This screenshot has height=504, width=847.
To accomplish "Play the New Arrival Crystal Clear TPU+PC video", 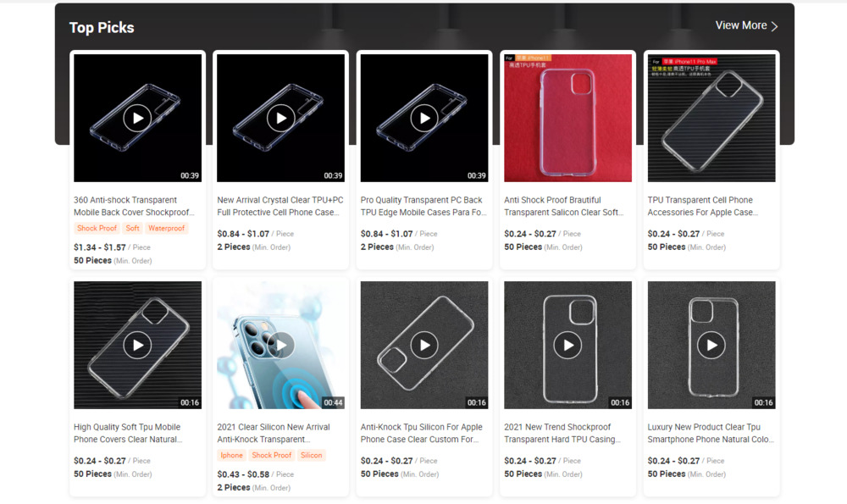I will pos(281,118).
